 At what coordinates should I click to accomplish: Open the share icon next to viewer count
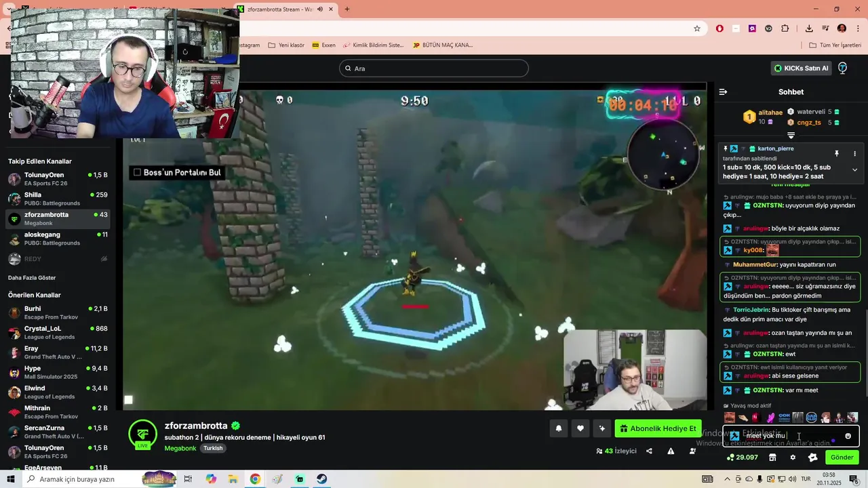[649, 451]
